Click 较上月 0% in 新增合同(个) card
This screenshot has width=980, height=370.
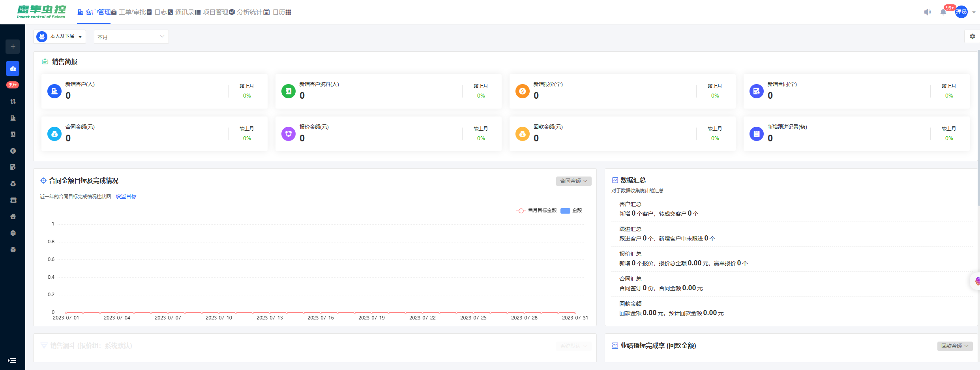click(949, 91)
